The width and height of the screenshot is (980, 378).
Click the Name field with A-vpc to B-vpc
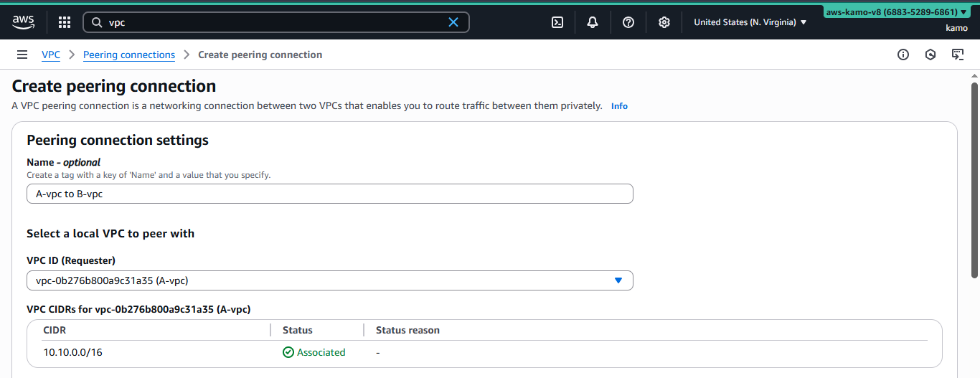coord(330,194)
